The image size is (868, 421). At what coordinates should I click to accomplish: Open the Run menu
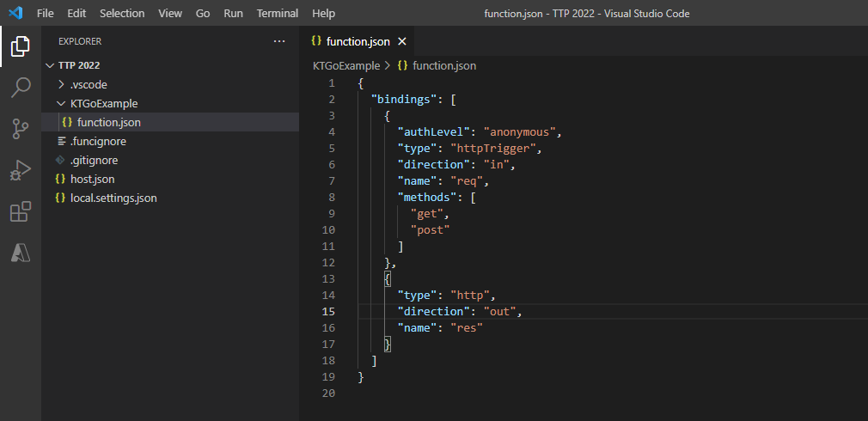[x=233, y=13]
